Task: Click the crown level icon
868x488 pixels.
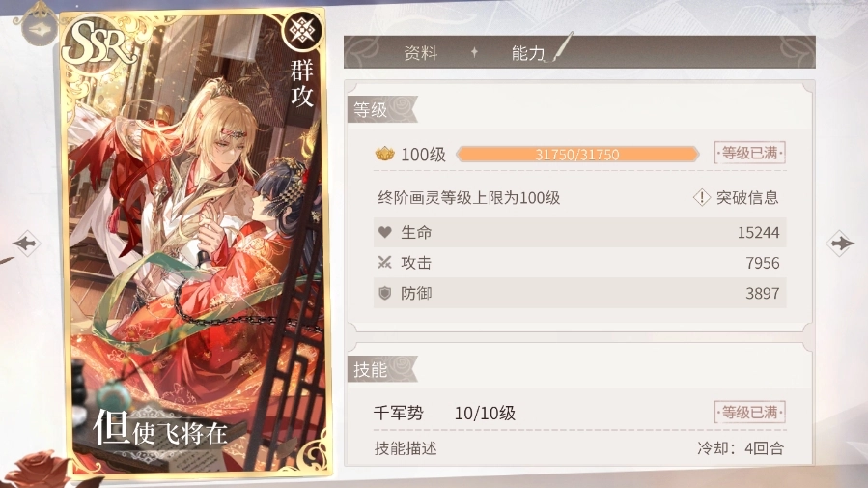Action: click(x=384, y=154)
